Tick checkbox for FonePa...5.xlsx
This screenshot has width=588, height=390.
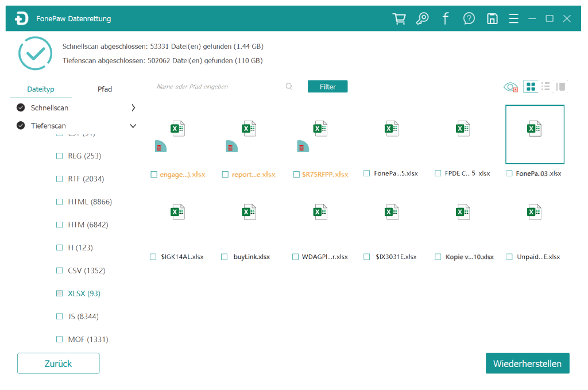pyautogui.click(x=367, y=173)
